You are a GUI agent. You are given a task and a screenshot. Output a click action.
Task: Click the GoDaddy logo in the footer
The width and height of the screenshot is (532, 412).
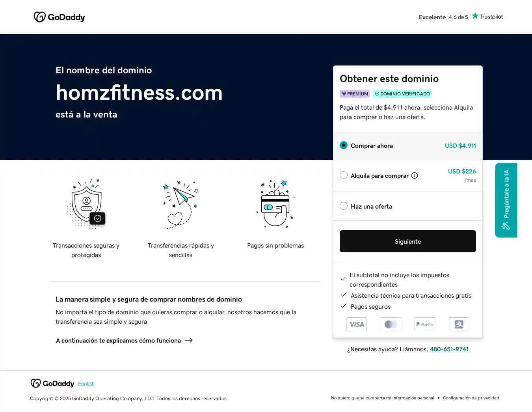coord(52,384)
